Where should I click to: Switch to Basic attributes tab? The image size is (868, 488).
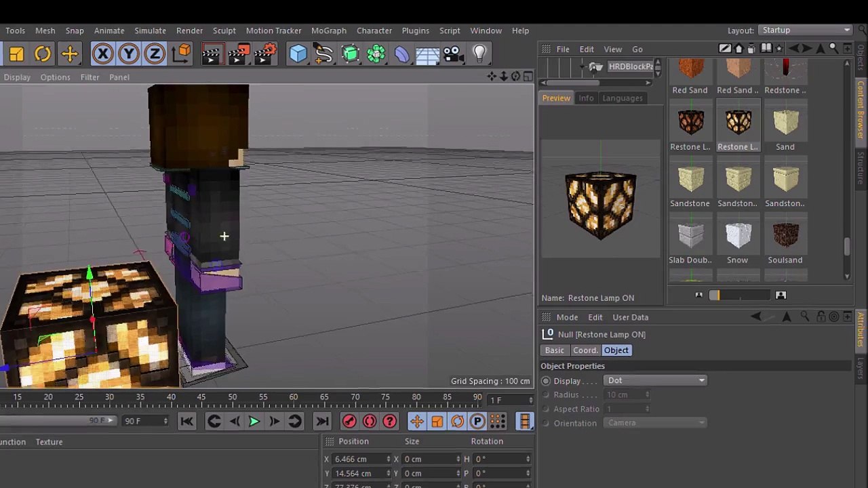pyautogui.click(x=555, y=350)
